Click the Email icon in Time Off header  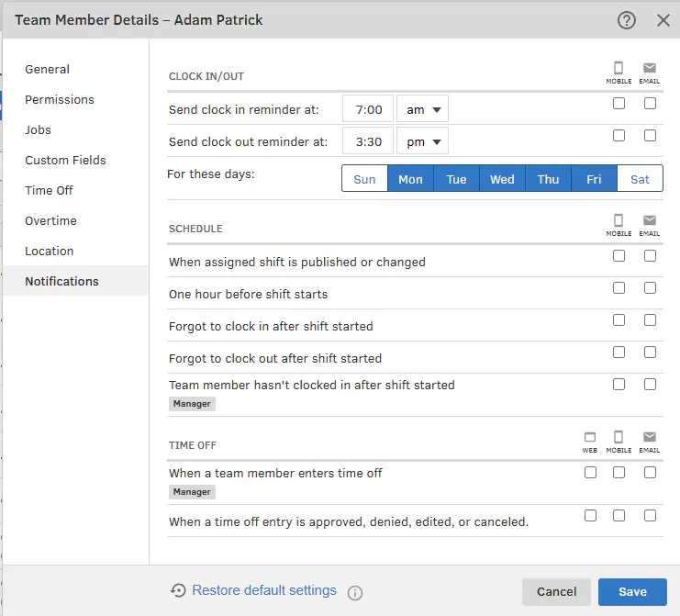pyautogui.click(x=649, y=437)
